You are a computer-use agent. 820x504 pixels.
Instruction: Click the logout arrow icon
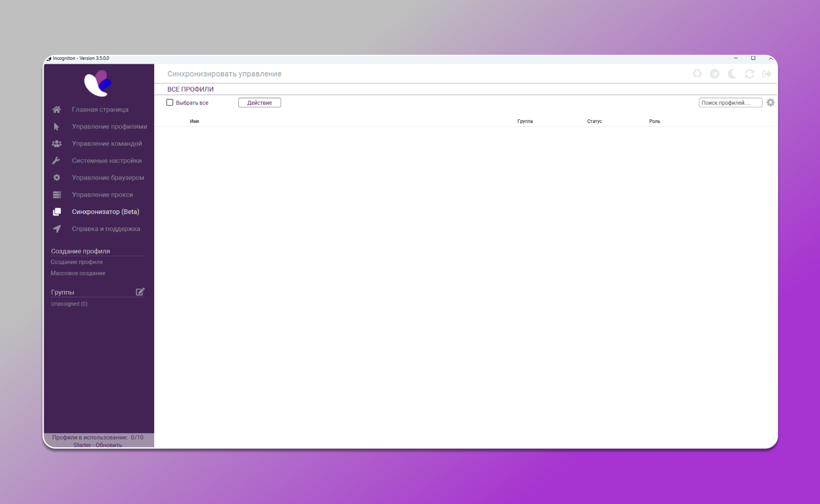point(766,74)
